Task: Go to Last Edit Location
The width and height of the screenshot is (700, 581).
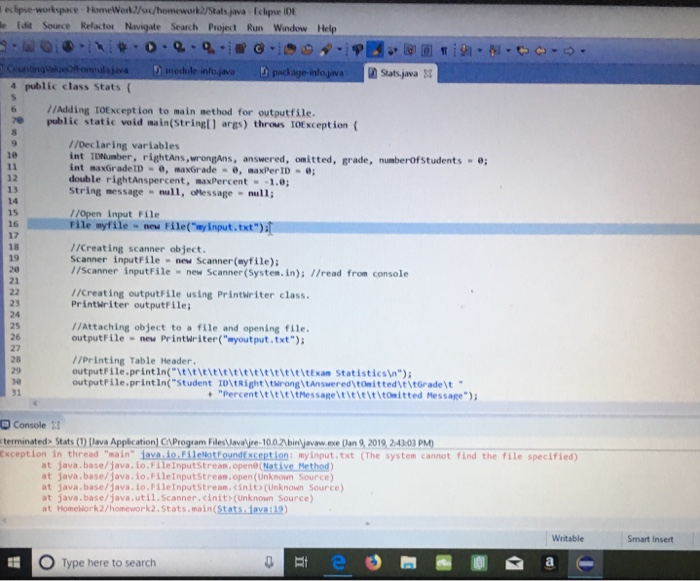Action: point(523,50)
